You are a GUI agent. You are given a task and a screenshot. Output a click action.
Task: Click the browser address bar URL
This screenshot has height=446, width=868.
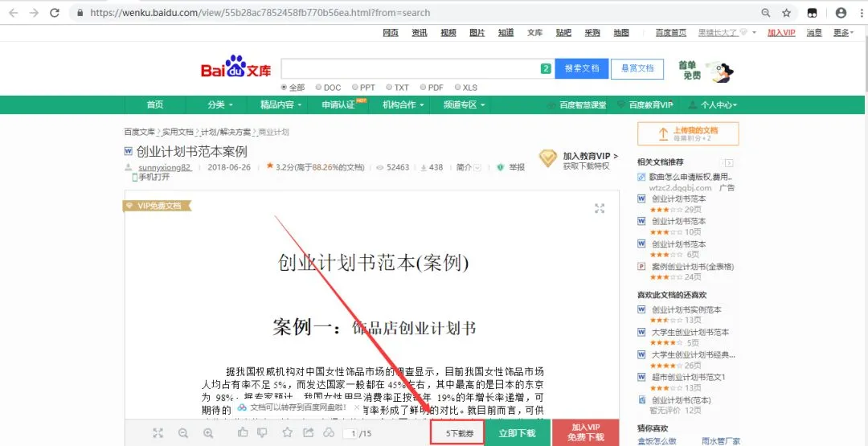point(260,12)
